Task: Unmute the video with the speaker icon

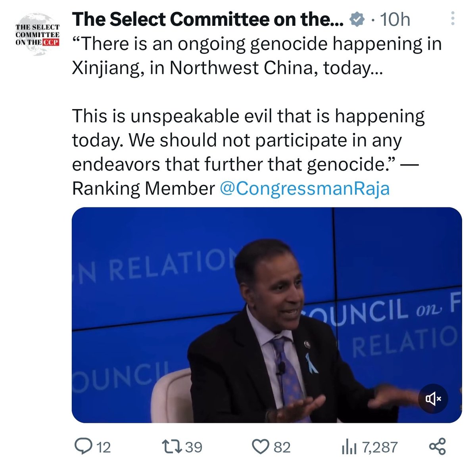Action: 433,399
